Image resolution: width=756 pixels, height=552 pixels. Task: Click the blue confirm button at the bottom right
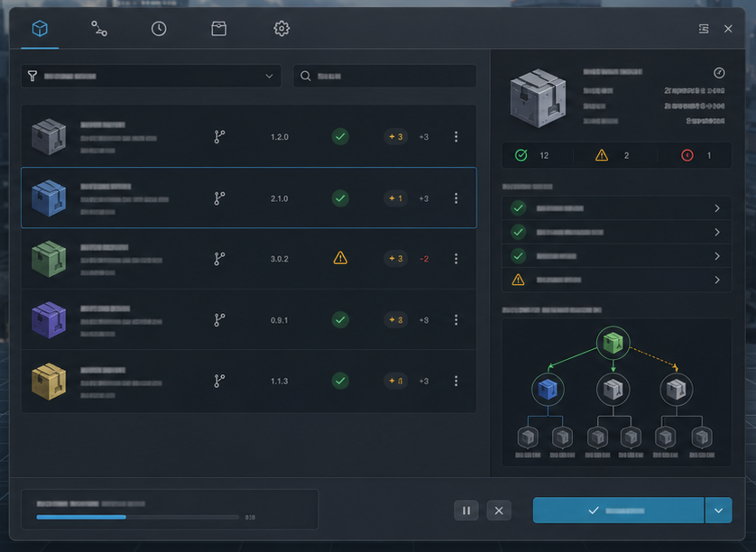(619, 511)
